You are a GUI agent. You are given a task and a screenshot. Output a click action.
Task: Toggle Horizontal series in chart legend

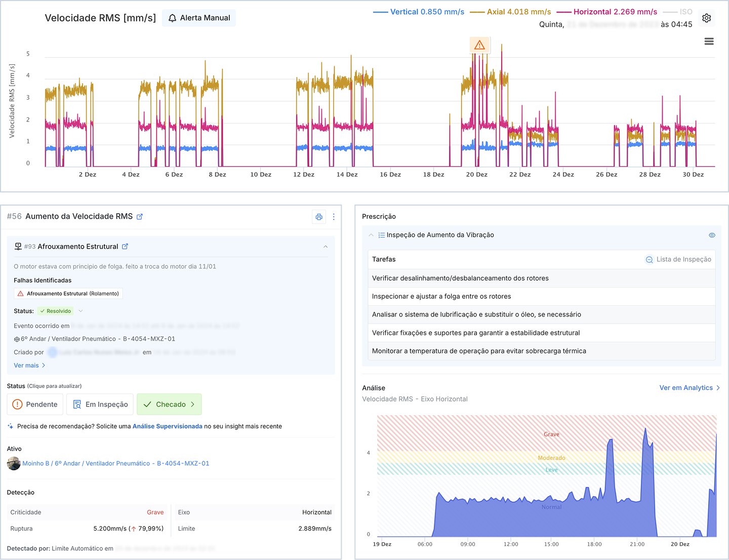click(607, 12)
